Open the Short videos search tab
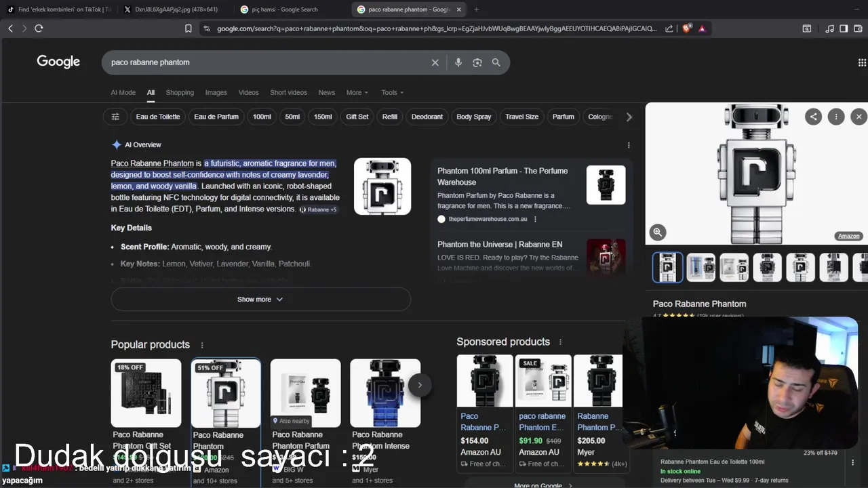 pos(288,92)
